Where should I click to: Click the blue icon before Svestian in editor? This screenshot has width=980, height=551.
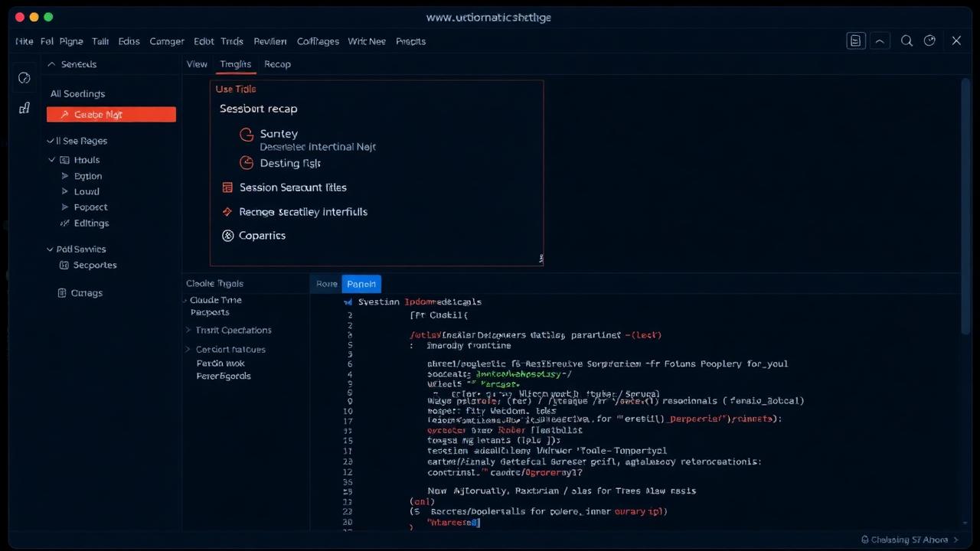348,302
